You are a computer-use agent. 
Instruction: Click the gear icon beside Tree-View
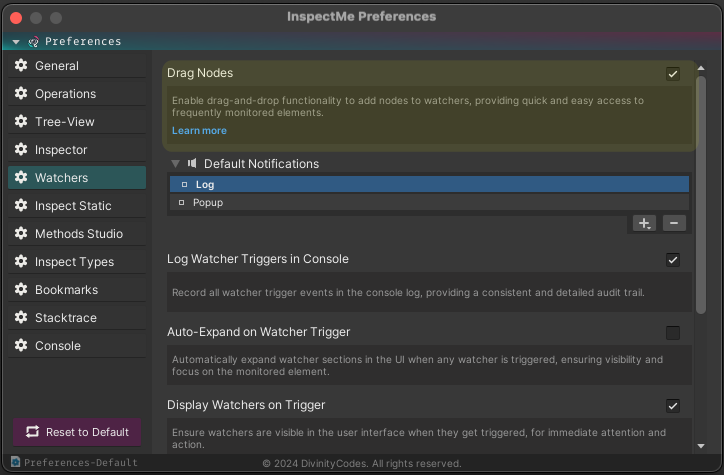pos(21,121)
